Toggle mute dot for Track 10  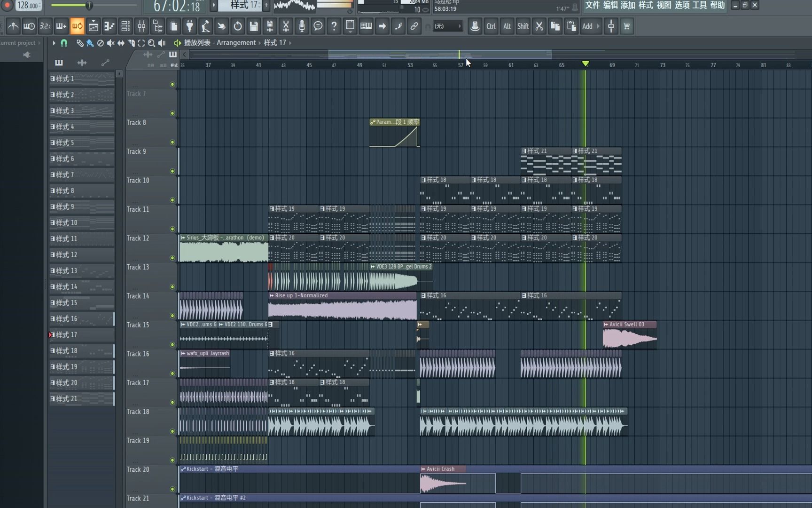point(172,200)
